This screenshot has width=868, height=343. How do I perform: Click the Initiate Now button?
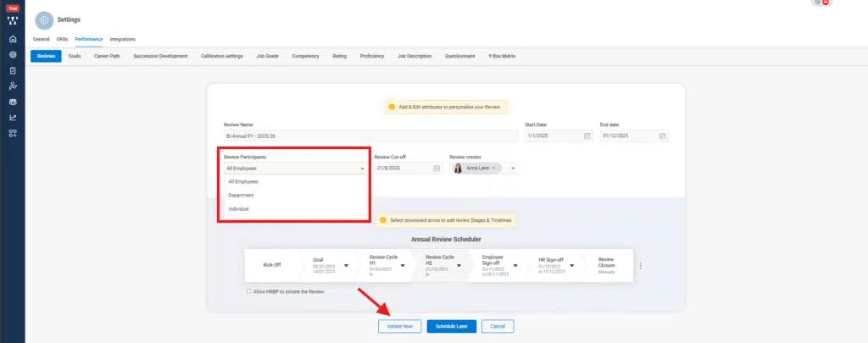(x=399, y=326)
